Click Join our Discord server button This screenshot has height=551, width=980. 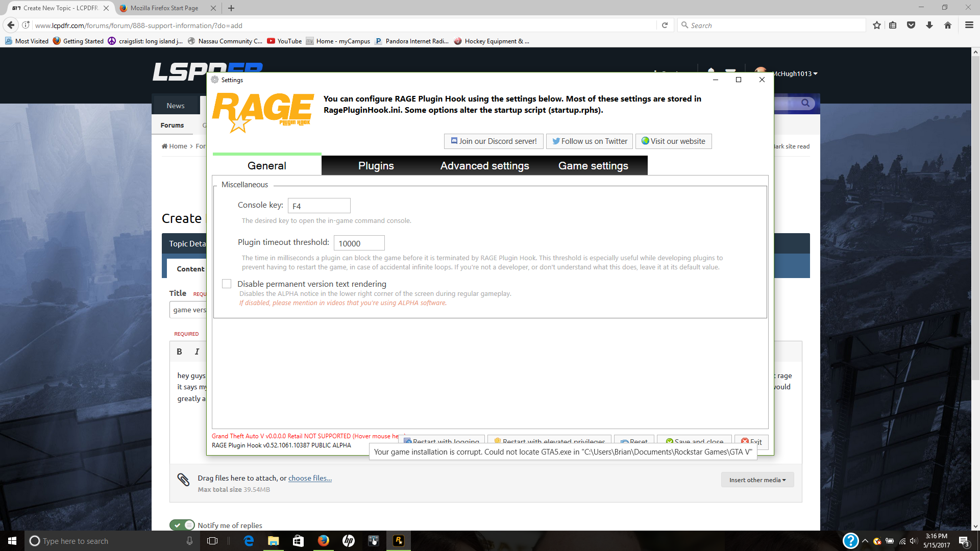(x=494, y=141)
